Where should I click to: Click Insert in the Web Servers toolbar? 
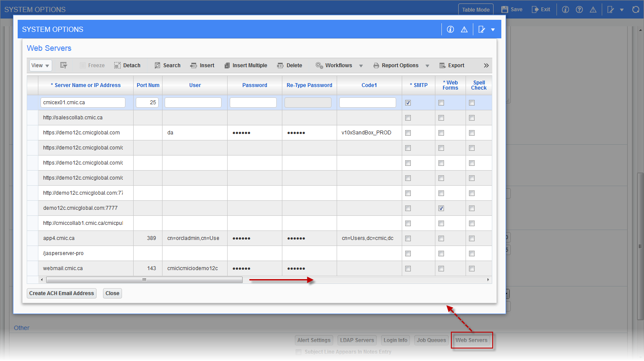[202, 65]
